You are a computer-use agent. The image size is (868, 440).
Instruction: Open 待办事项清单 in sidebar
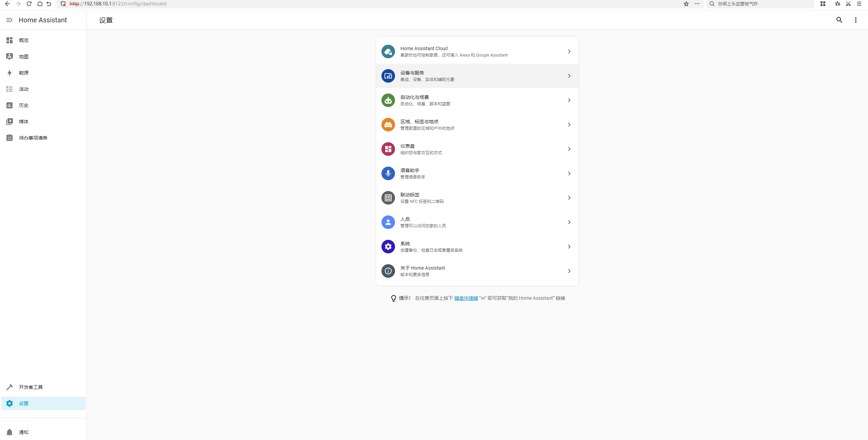click(33, 138)
